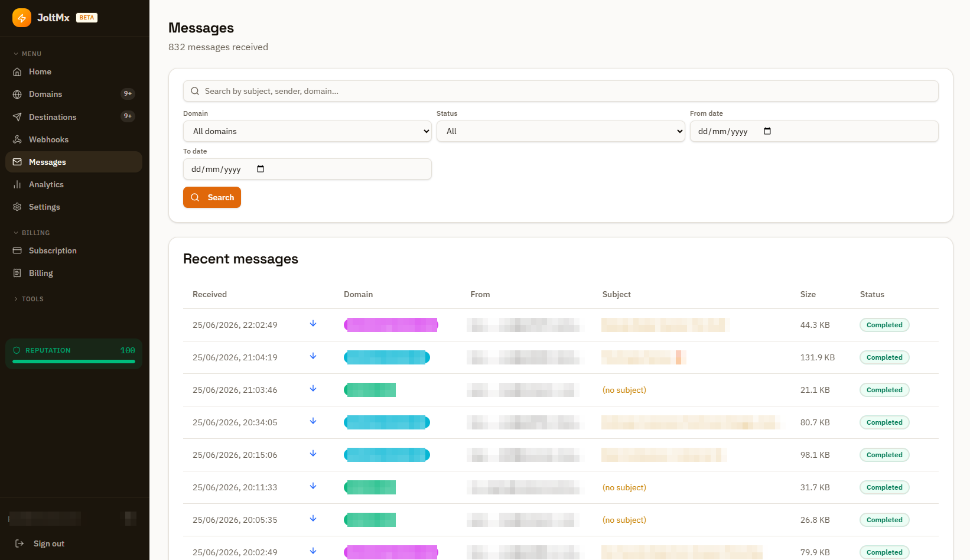The image size is (970, 560).
Task: Click the Subscription card icon
Action: click(x=17, y=250)
